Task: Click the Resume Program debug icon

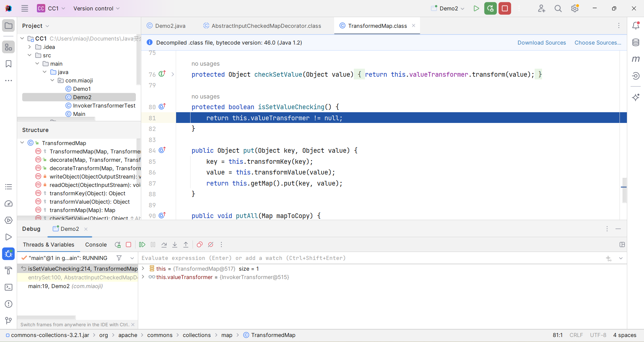Action: (142, 245)
